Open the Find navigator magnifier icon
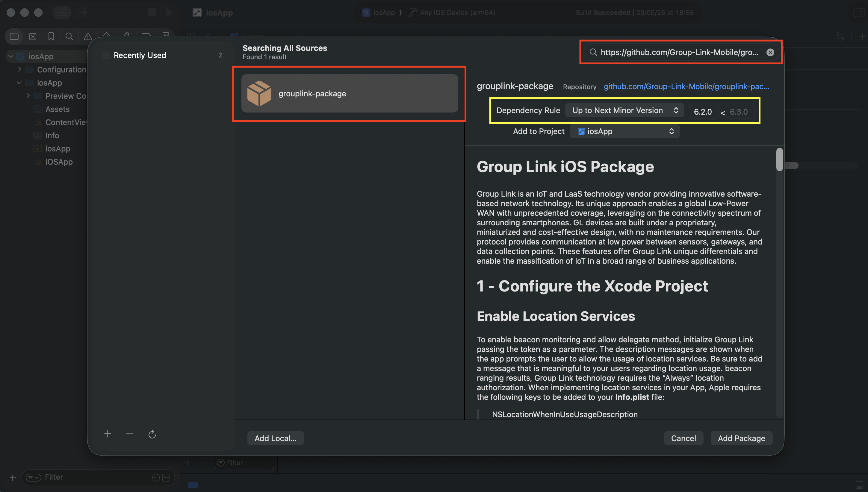Image resolution: width=868 pixels, height=492 pixels. 69,37
